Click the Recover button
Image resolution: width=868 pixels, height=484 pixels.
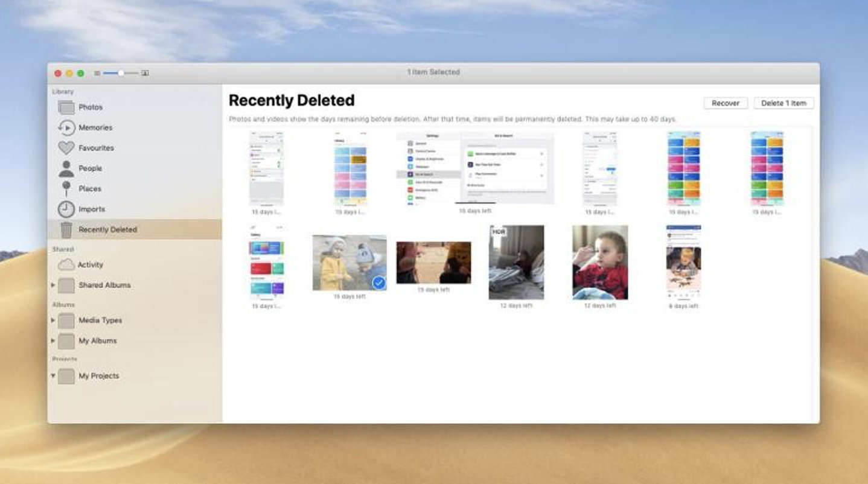726,103
